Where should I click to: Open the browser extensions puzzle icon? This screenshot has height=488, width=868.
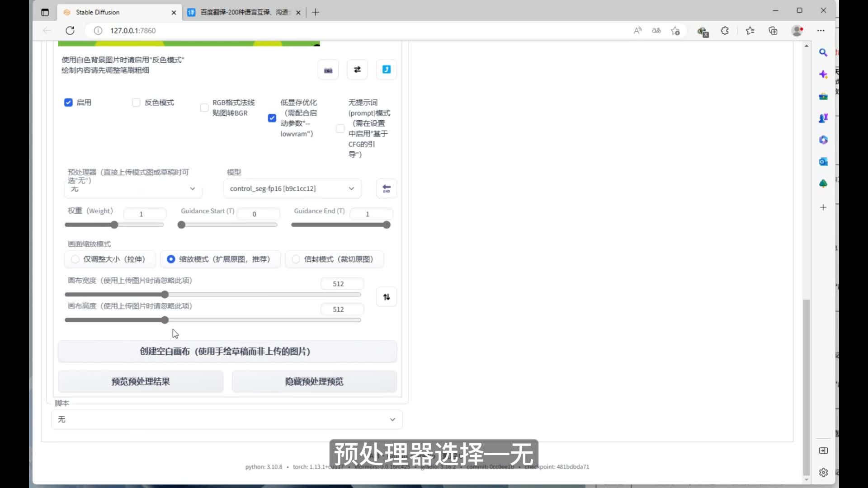(x=725, y=31)
